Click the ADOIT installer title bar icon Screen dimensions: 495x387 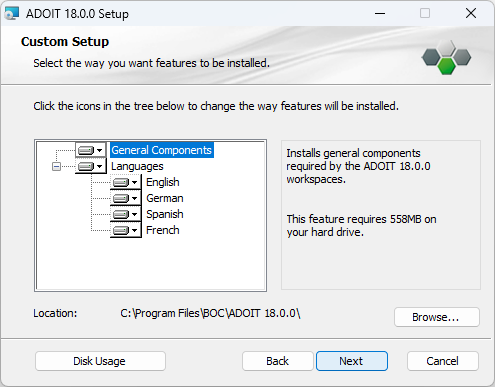[x=12, y=14]
